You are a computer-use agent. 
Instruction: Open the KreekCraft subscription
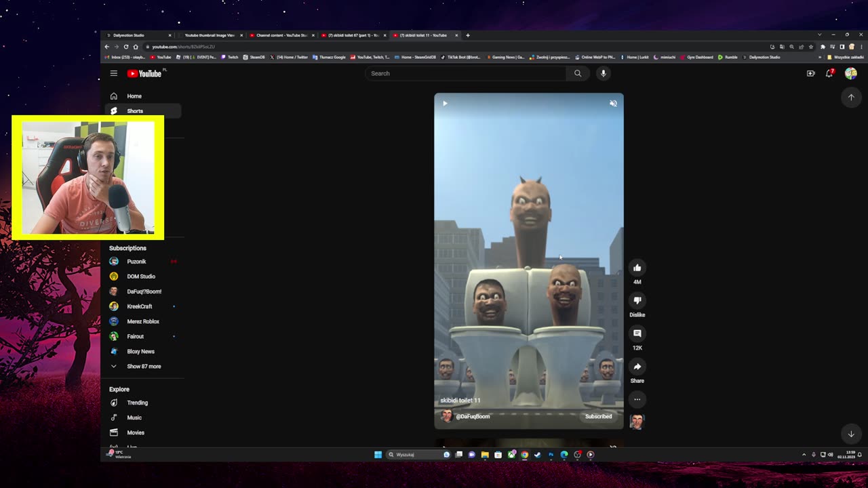pos(142,306)
